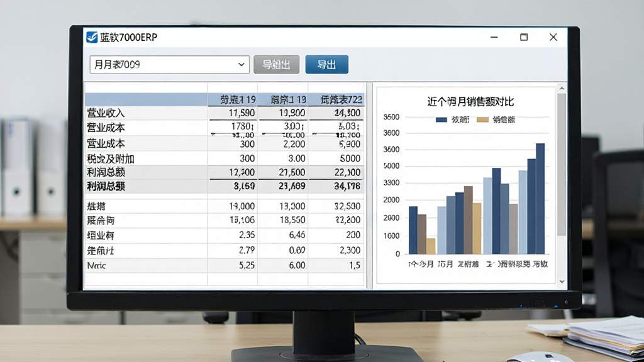Click the cell with value 5.25

(x=247, y=265)
